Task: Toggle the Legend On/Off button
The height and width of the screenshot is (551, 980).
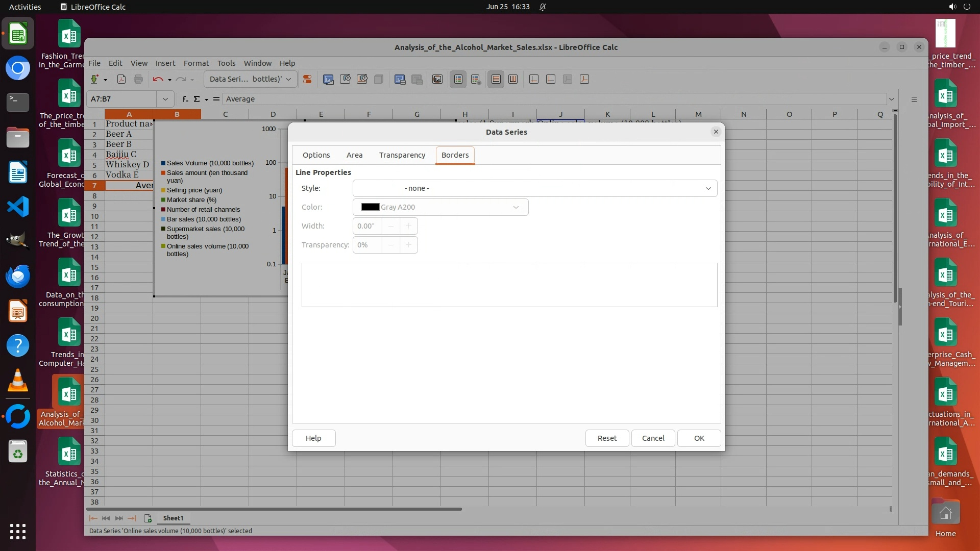Action: (458, 79)
